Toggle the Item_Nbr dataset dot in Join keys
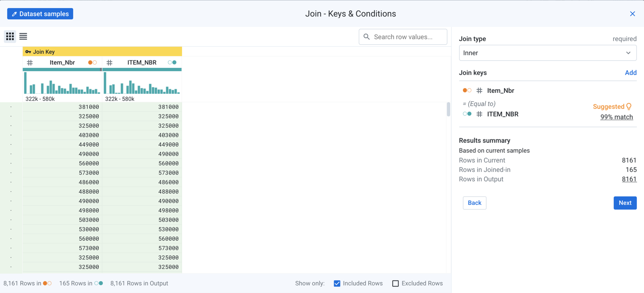This screenshot has height=293, width=644. click(x=467, y=90)
